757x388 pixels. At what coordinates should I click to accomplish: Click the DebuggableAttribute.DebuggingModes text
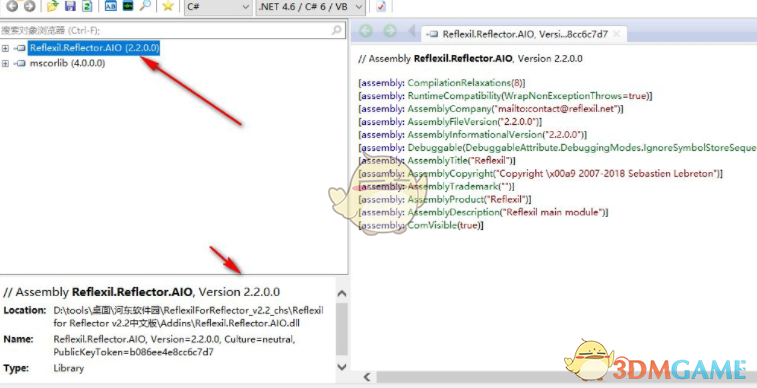pos(553,148)
